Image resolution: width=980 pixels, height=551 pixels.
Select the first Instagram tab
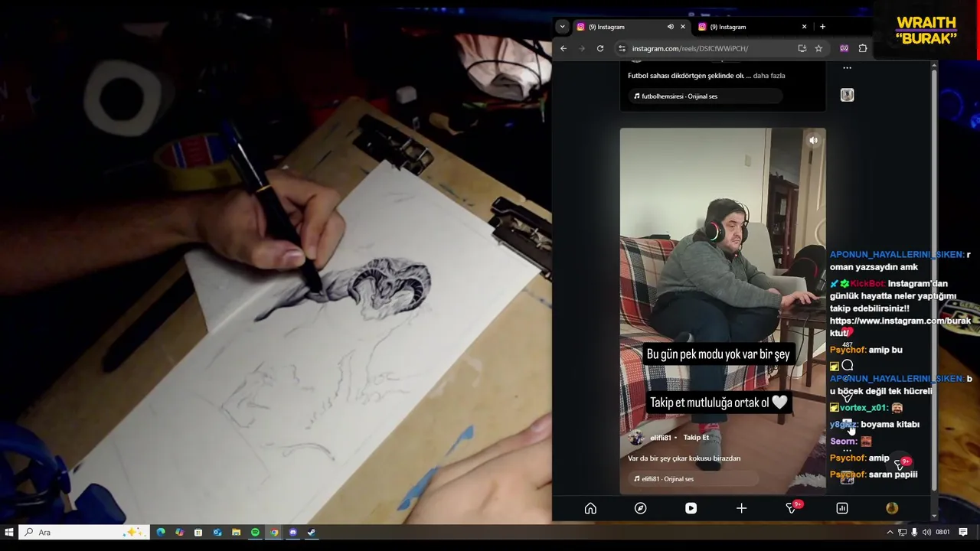620,27
